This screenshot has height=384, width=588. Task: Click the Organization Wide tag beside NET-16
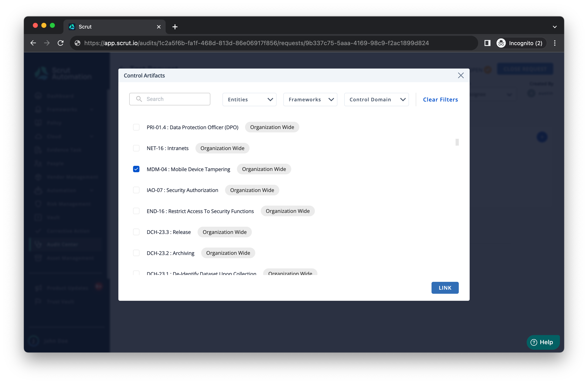(x=222, y=148)
